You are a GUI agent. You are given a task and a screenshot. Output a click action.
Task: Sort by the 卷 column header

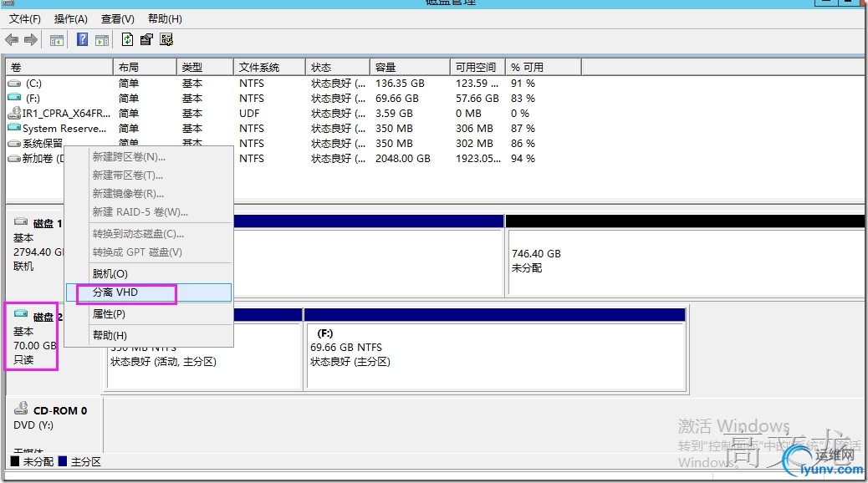[x=59, y=67]
